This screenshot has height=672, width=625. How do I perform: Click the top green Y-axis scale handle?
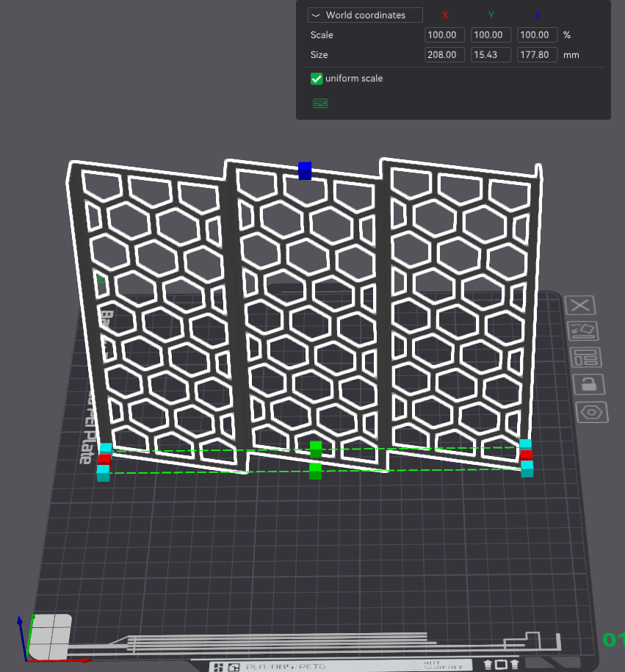coord(316,449)
